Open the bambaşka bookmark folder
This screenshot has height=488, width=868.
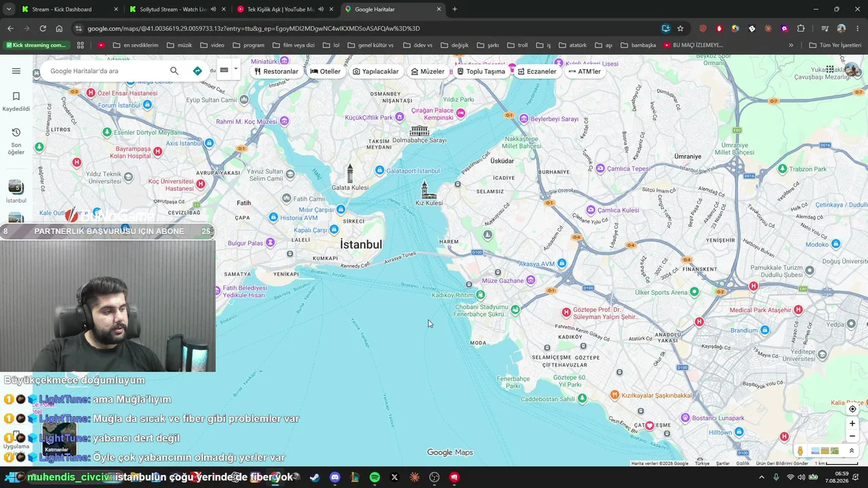coord(637,45)
